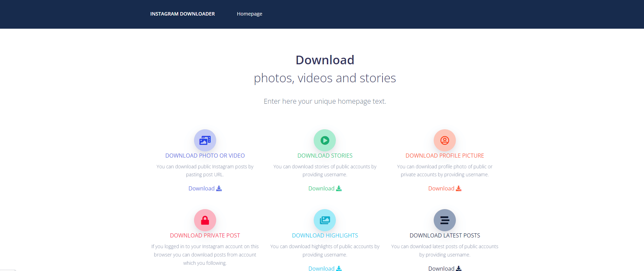Click Download link under Highlights

coord(325,268)
